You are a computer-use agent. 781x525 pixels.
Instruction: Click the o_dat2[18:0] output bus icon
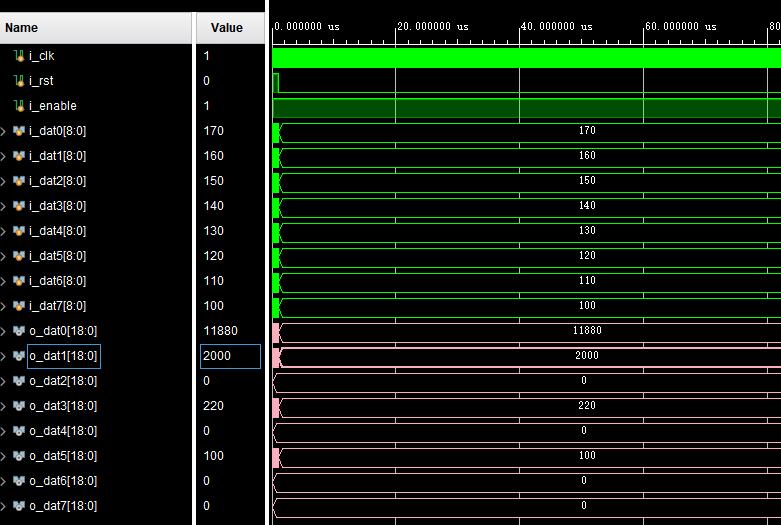pyautogui.click(x=19, y=381)
